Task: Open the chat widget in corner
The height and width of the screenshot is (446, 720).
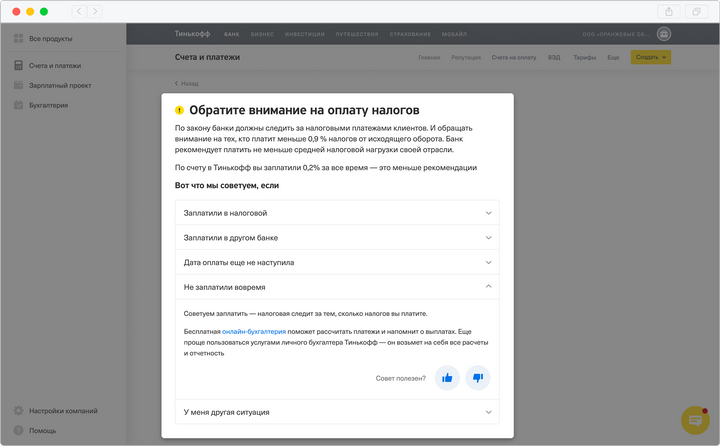Action: click(x=694, y=420)
